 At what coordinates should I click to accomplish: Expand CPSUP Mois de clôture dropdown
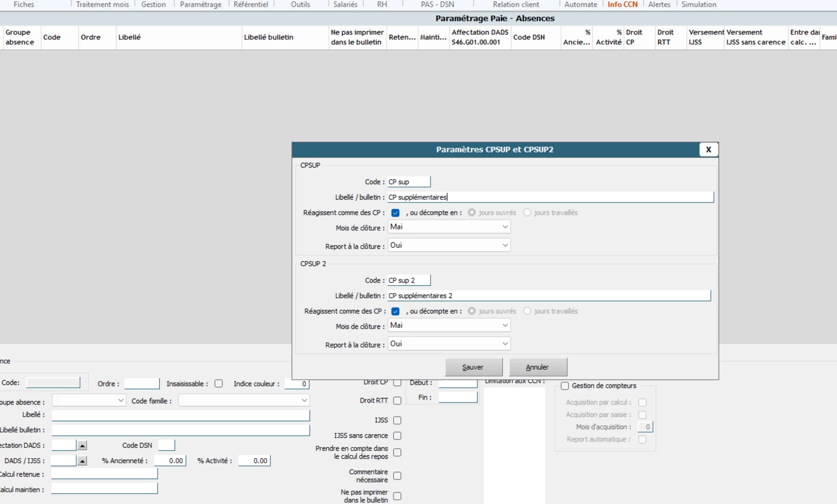[505, 227]
